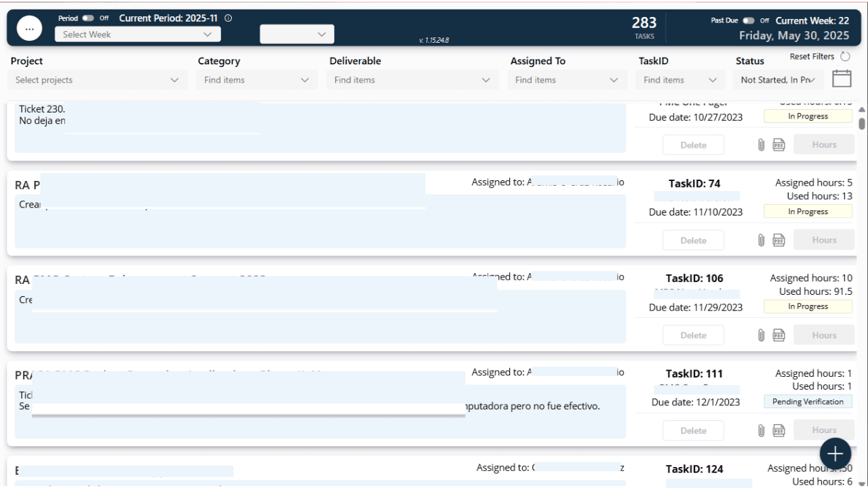
Task: Click the Deliverable filter field
Action: 412,79
